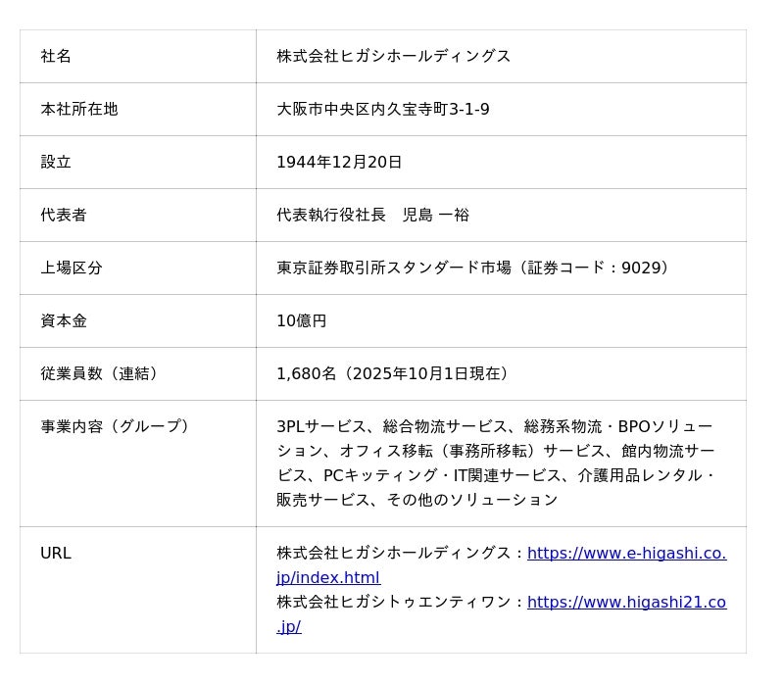The image size is (784, 683).
Task: Click the Osaka address text
Action: pyautogui.click(x=382, y=110)
